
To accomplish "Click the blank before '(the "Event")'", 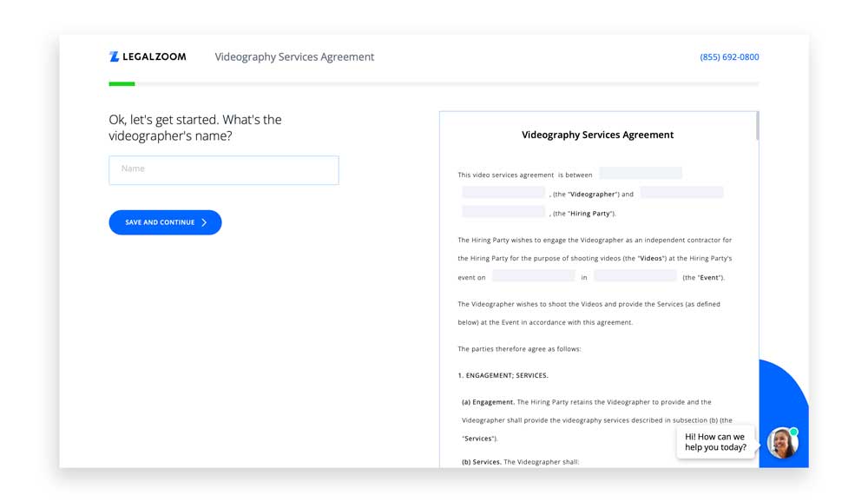I will click(x=635, y=276).
